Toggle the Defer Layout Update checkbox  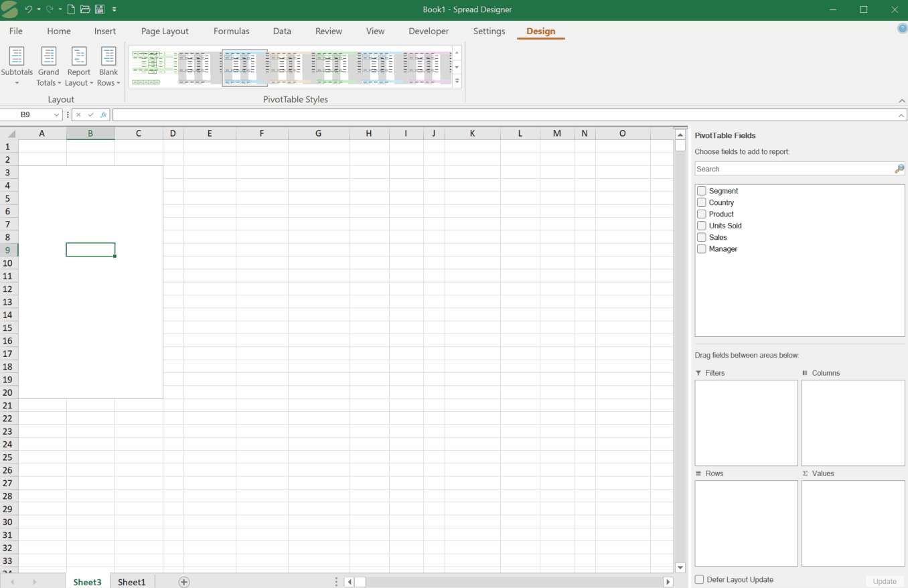[700, 579]
